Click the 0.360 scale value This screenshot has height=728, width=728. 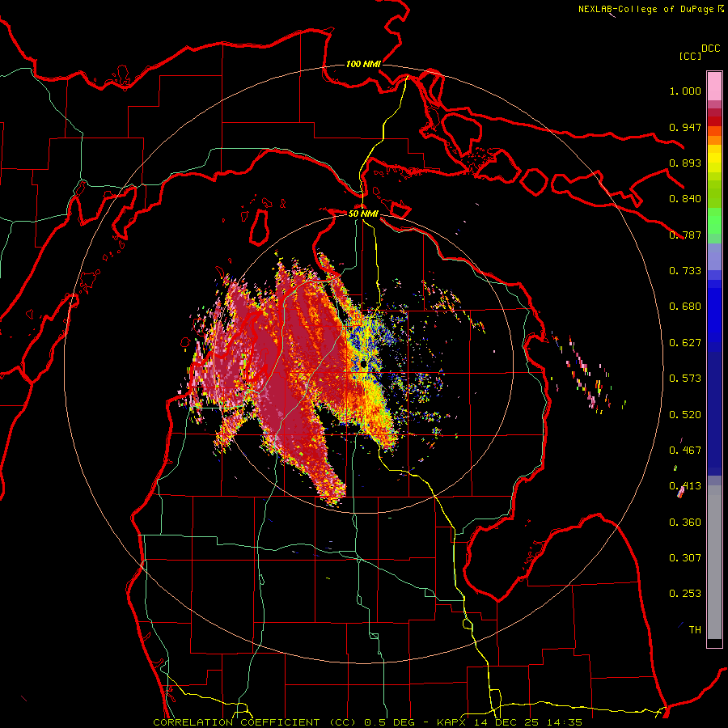pyautogui.click(x=685, y=523)
